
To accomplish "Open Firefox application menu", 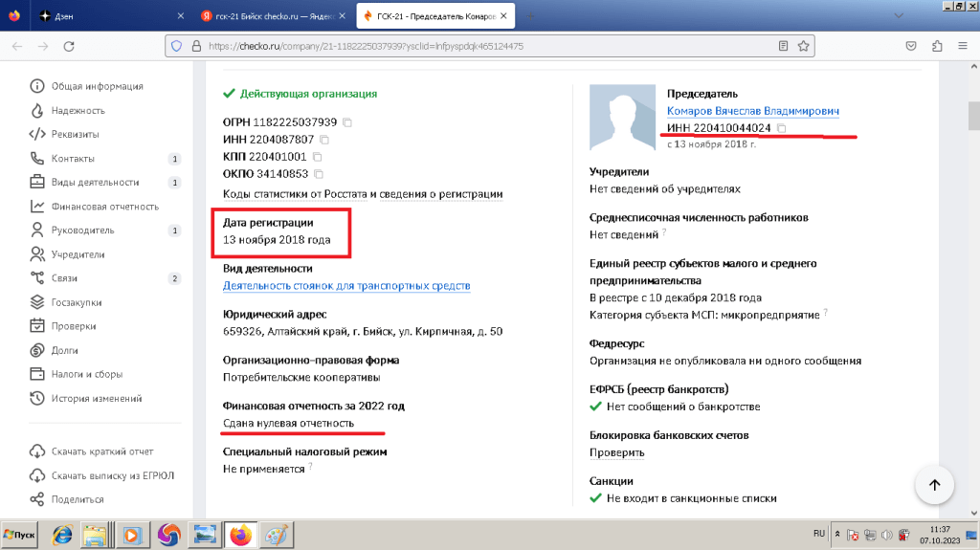I will (962, 46).
